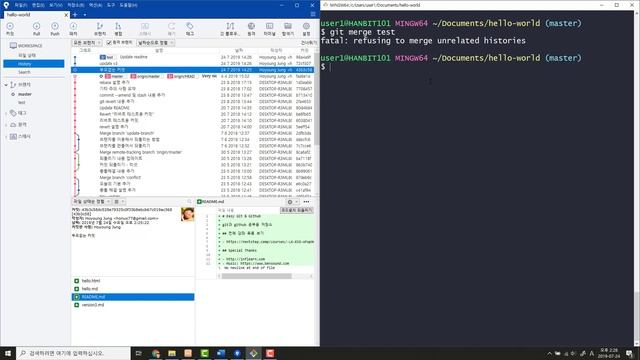Click the Explorer toolbar icon
The width and height of the screenshot is (640, 360).
pyautogui.click(x=288, y=29)
